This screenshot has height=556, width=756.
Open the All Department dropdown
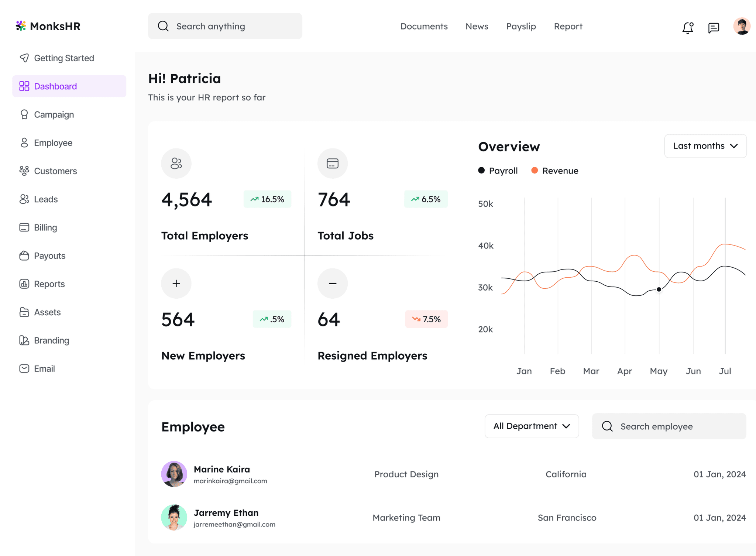532,426
